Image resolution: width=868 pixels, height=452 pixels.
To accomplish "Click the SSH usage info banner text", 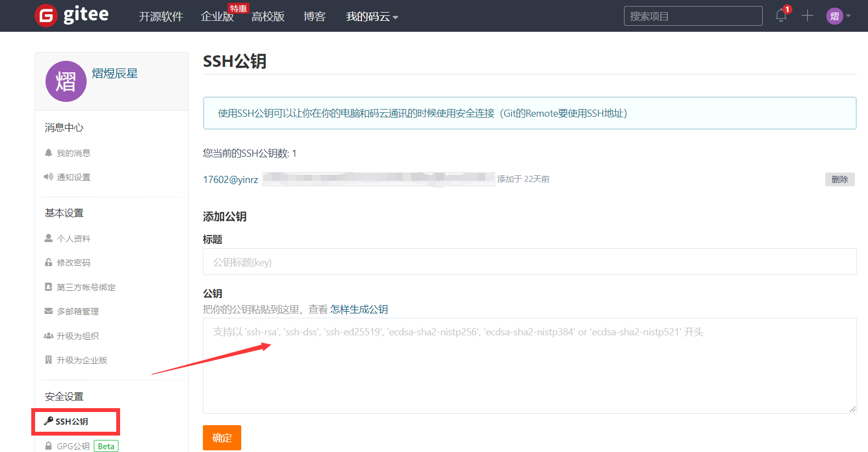I will click(x=423, y=113).
